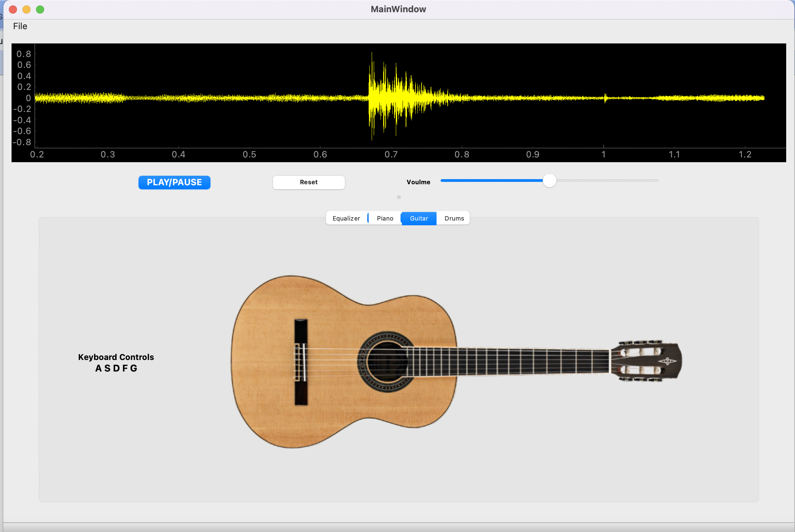Click the green fullscreen window button
The width and height of the screenshot is (795, 532).
coord(40,9)
